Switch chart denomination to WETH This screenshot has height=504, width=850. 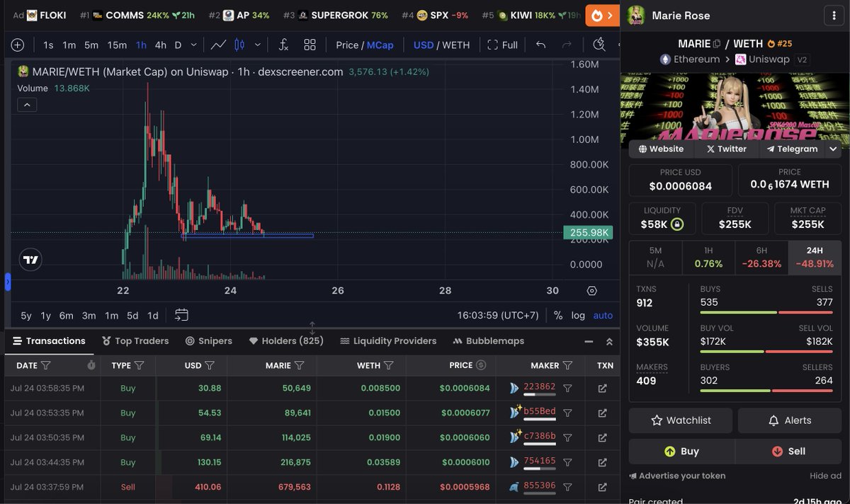coord(456,45)
